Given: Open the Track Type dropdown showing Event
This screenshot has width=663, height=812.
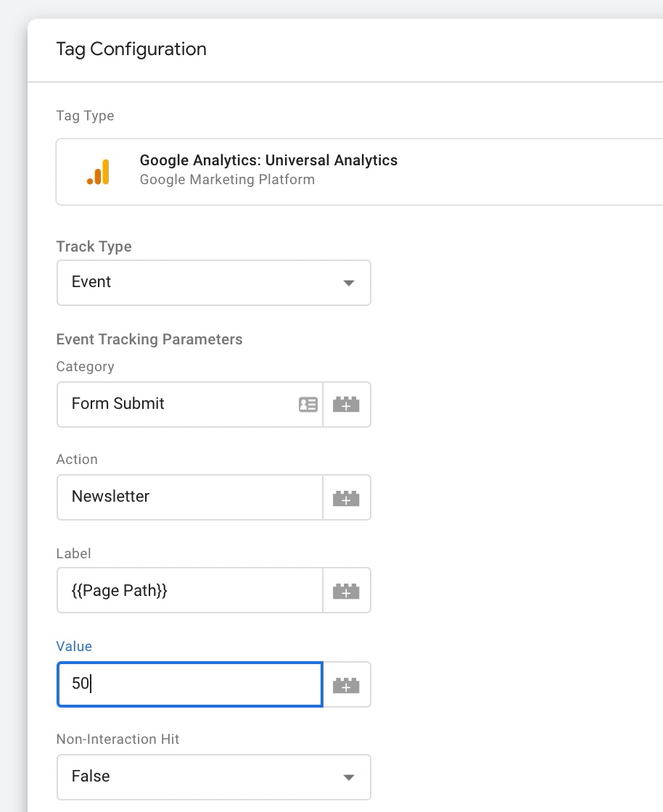Looking at the screenshot, I should tap(214, 283).
